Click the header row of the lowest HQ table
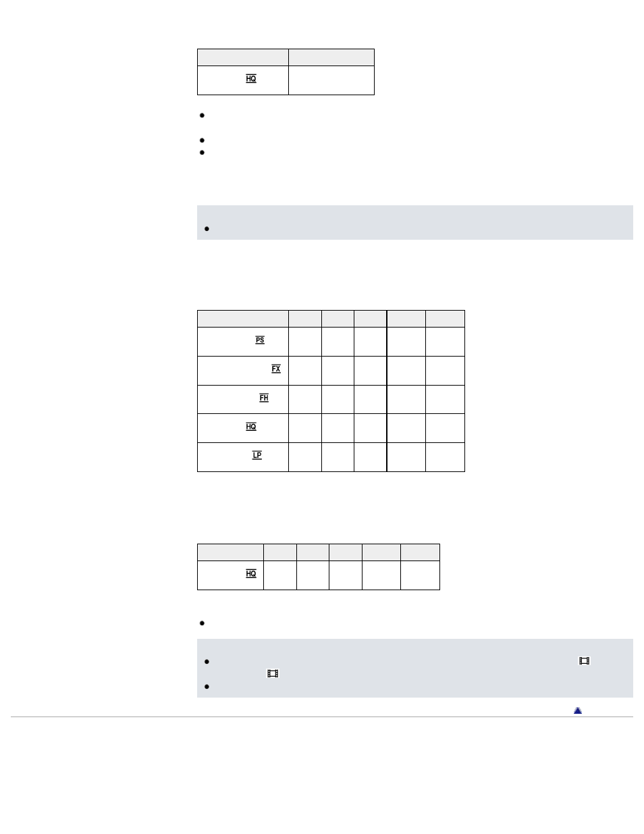The width and height of the screenshot is (644, 834). pyautogui.click(x=319, y=552)
